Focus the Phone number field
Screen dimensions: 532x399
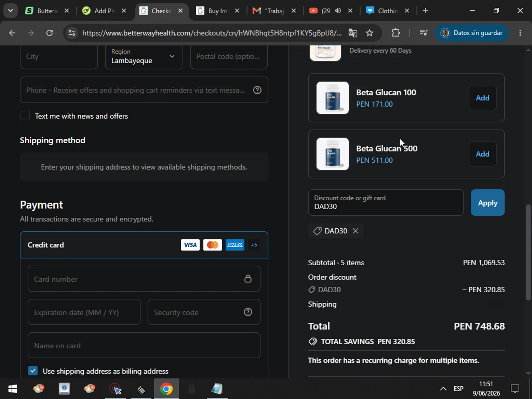[x=144, y=90]
